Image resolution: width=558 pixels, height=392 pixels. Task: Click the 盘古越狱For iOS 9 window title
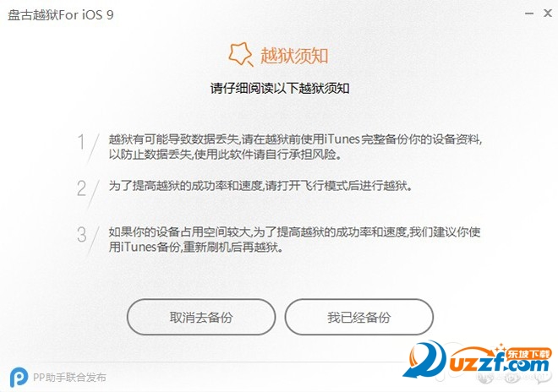pyautogui.click(x=61, y=15)
